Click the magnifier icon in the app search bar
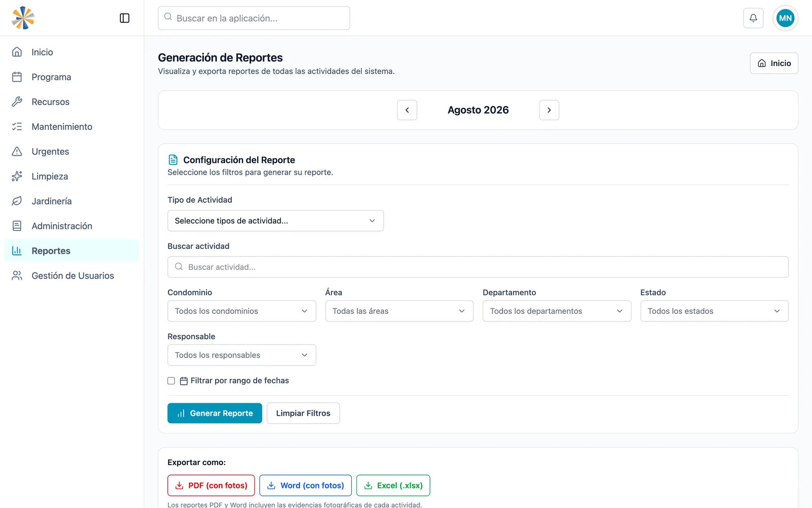The height and width of the screenshot is (508, 812). tap(168, 17)
